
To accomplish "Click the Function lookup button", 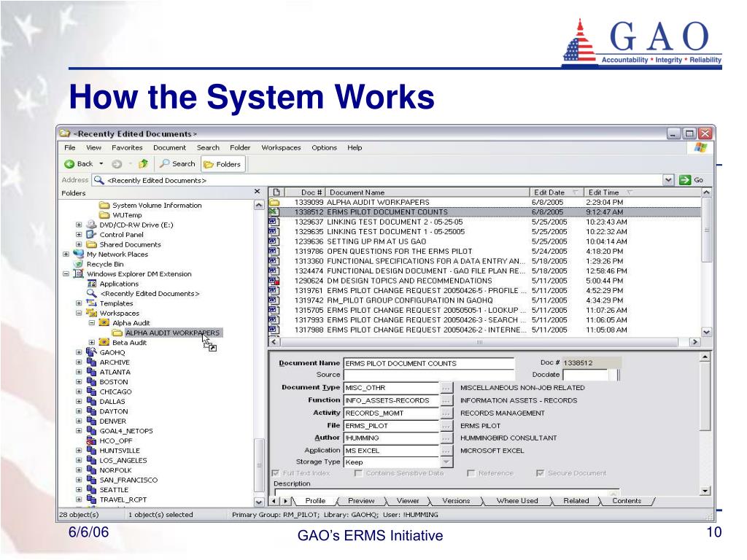I will (446, 401).
